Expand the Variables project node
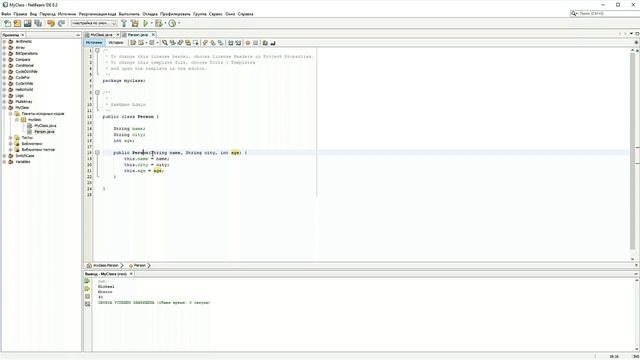The image size is (640, 360). [x=4, y=162]
